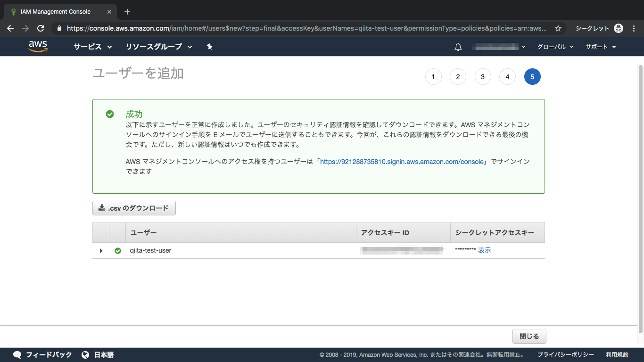Click the green status check for qiita-test-user
Screen dimensions: 644x362
(x=118, y=251)
